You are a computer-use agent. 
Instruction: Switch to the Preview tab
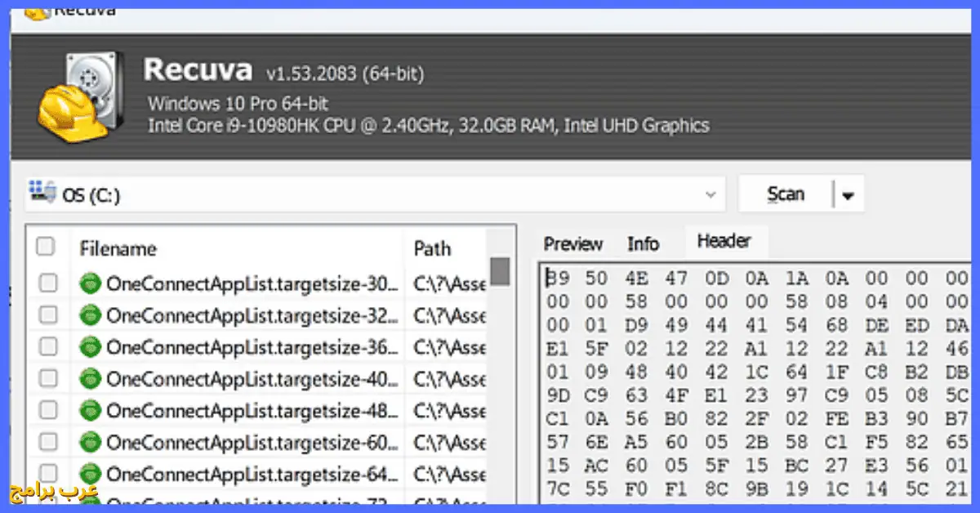[573, 244]
